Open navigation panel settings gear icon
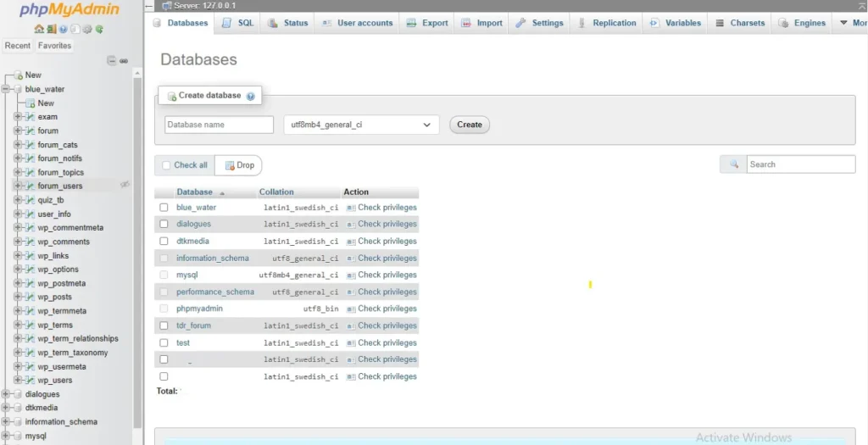 coord(87,30)
